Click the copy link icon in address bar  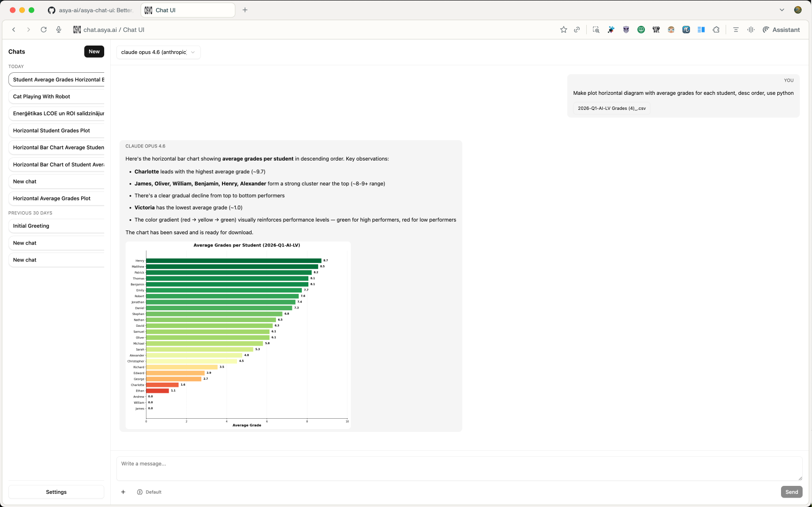click(x=577, y=30)
